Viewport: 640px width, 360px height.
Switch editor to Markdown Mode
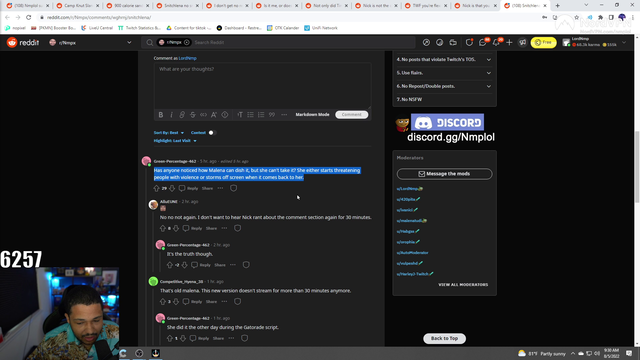[312, 115]
